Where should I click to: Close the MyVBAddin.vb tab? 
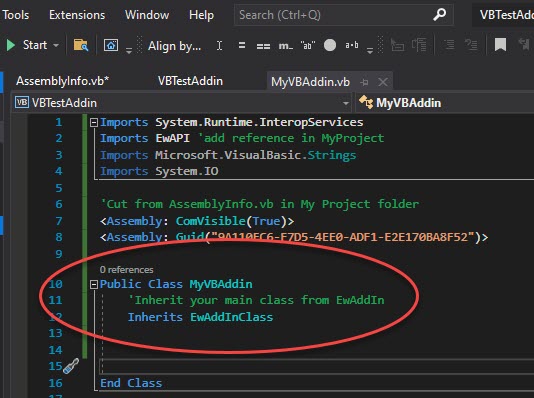(x=383, y=82)
